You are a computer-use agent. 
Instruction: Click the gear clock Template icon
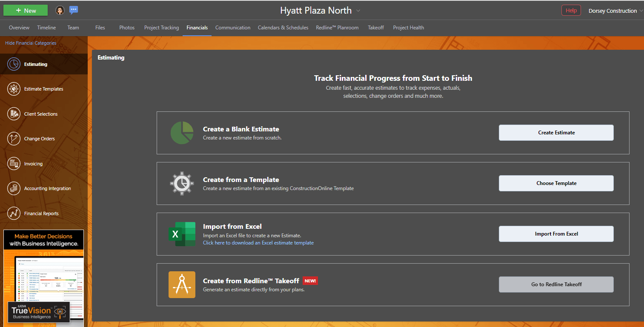coord(182,183)
